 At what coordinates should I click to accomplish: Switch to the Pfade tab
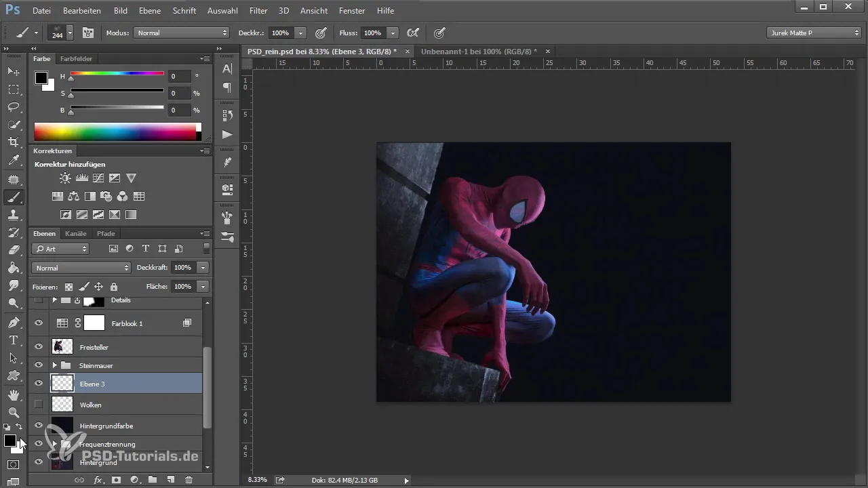[106, 233]
